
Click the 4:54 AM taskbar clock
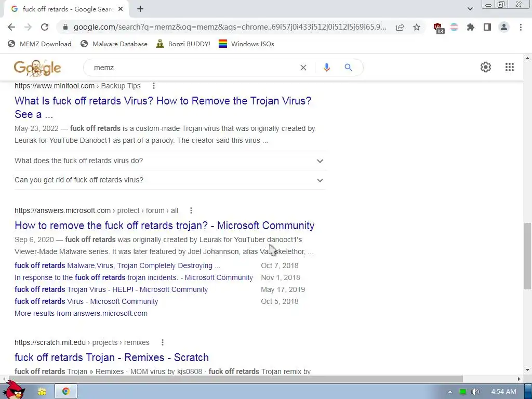click(x=503, y=392)
